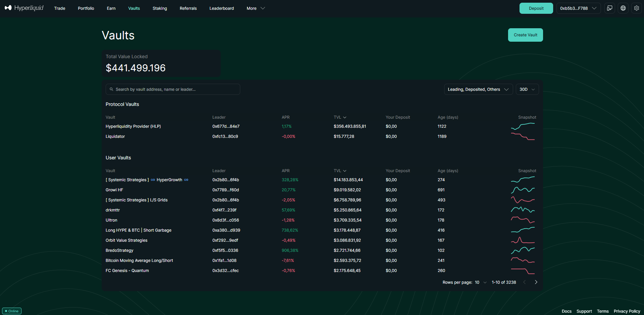Click the Hyperliquid logo icon
This screenshot has width=644, height=315.
8,8
